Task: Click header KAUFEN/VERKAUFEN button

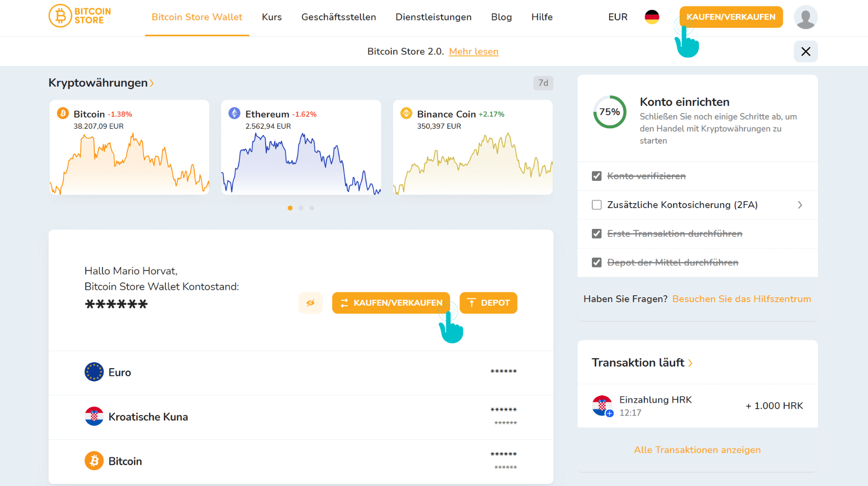Action: click(731, 17)
